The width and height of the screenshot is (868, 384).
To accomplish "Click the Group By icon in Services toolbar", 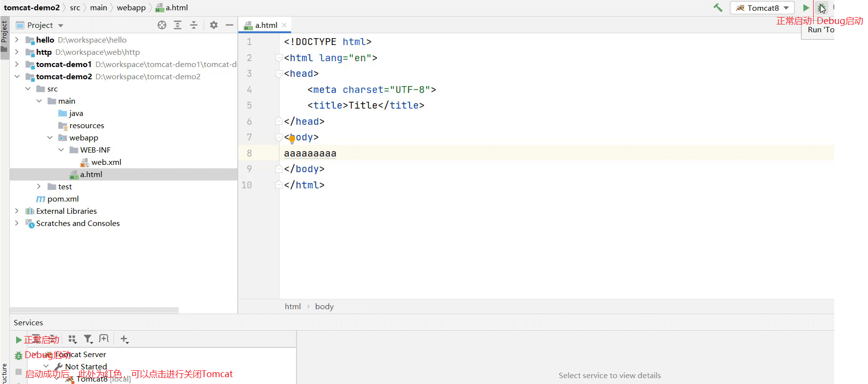I will pos(72,339).
